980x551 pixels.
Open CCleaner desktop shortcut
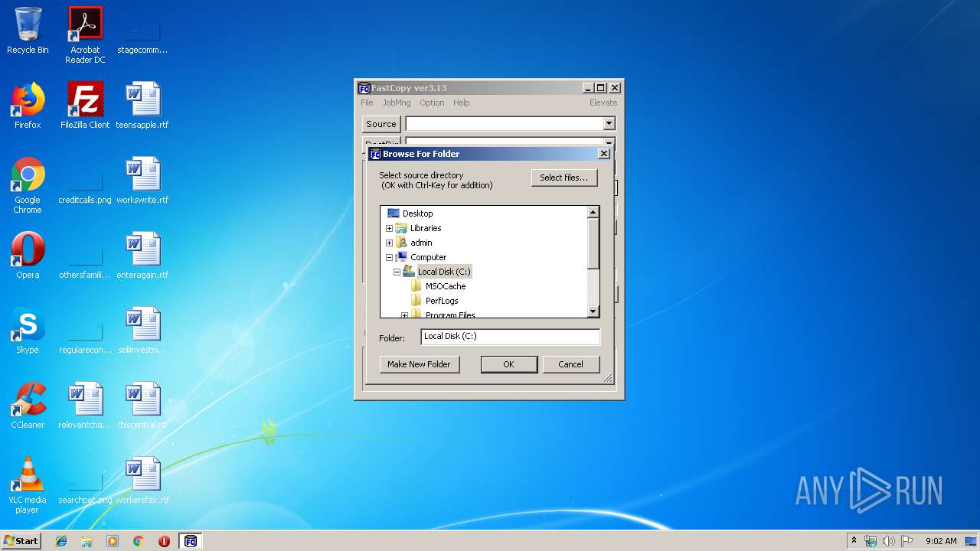tap(28, 406)
